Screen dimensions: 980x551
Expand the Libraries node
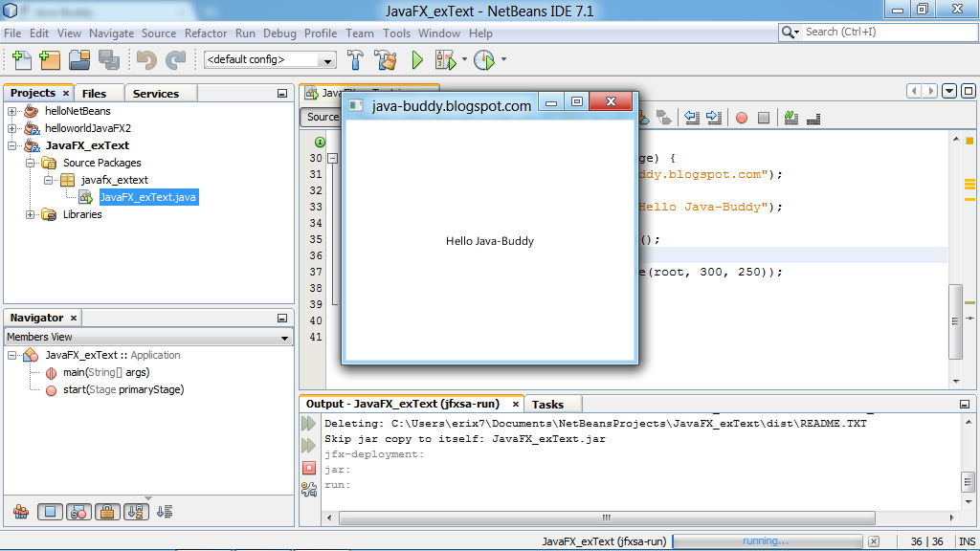click(x=30, y=214)
